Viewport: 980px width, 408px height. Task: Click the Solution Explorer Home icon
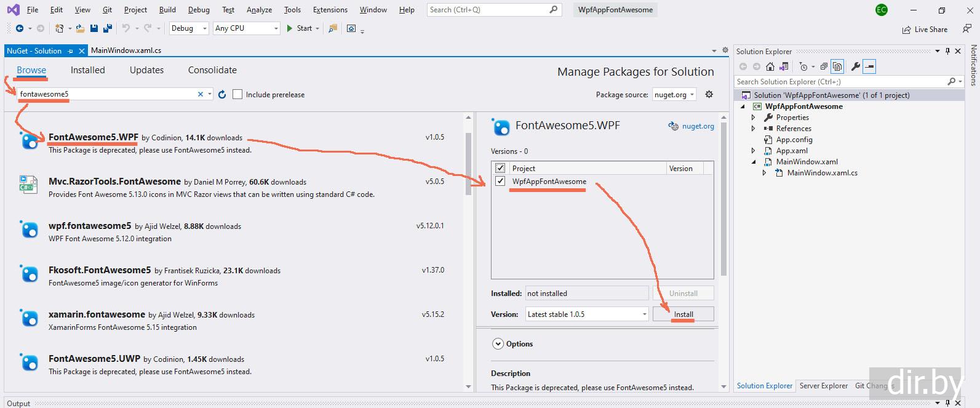point(770,66)
